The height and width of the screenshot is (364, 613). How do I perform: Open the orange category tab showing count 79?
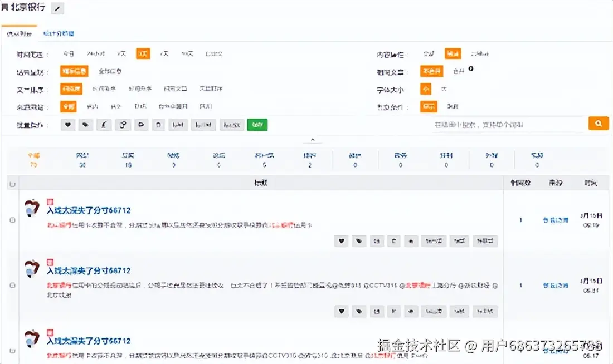[33, 160]
